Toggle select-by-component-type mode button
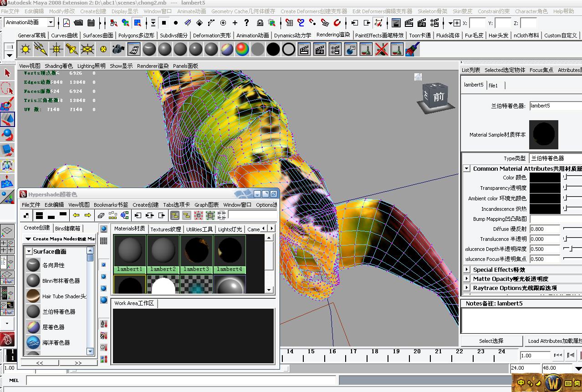This screenshot has height=392, width=582. pos(138,23)
